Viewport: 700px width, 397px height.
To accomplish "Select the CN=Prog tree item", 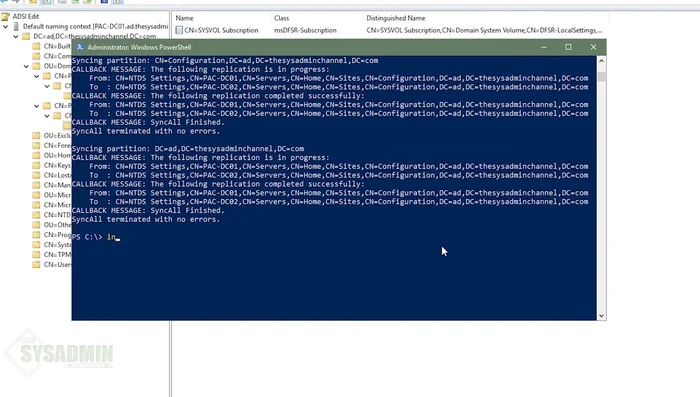I will [57, 234].
